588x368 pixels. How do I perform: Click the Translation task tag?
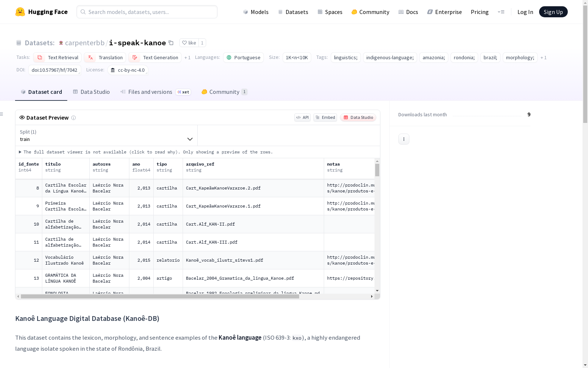click(105, 57)
